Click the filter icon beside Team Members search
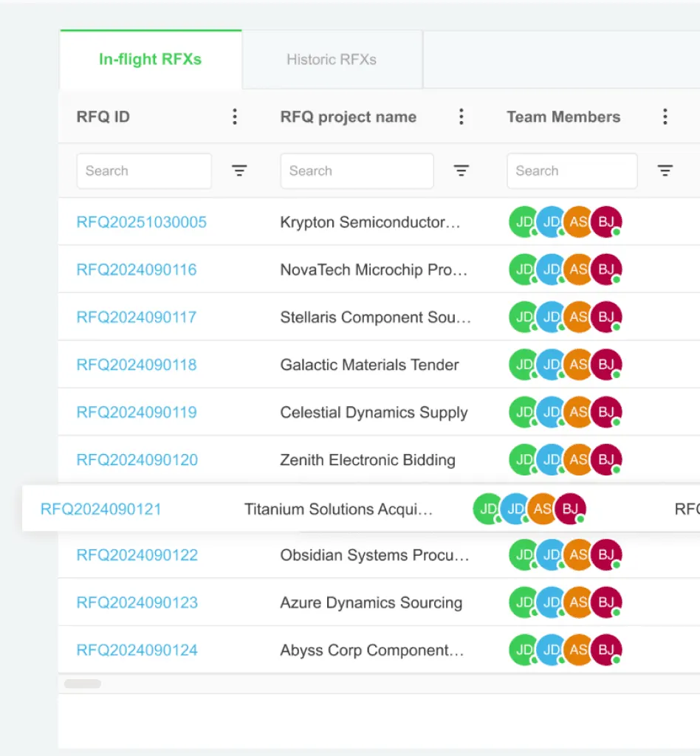This screenshot has height=756, width=700. tap(665, 171)
